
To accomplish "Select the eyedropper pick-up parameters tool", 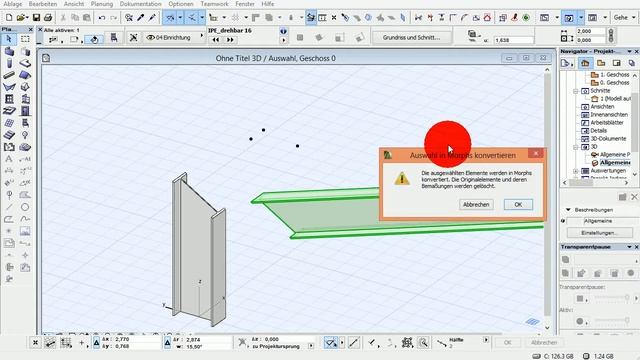I will 140,18.
